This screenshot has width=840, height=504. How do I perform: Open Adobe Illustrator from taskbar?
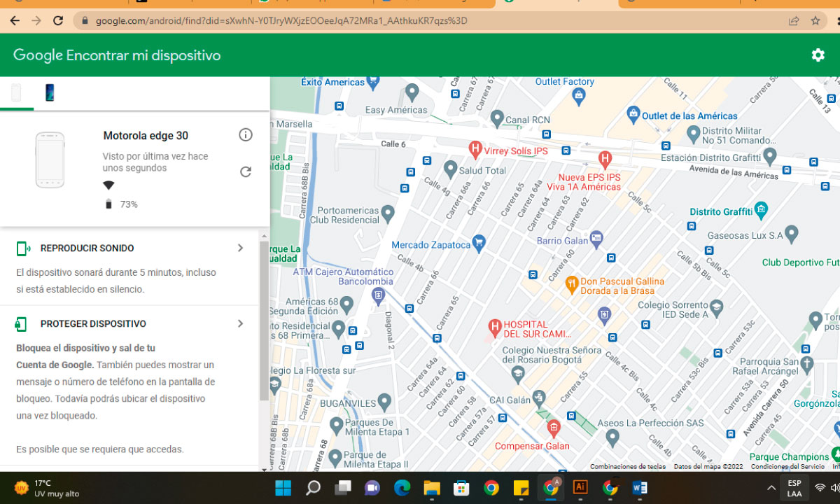[x=580, y=488]
